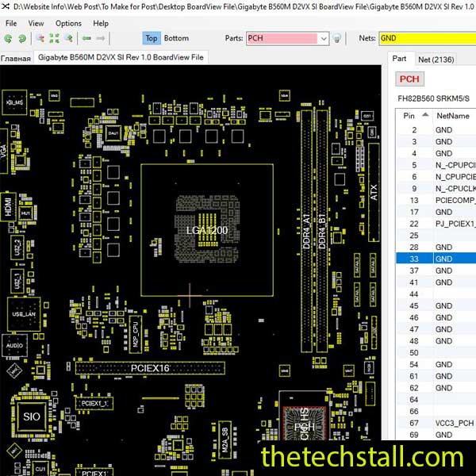Image resolution: width=476 pixels, height=476 pixels.
Task: Click the SIO chip on board
Action: pos(32,416)
